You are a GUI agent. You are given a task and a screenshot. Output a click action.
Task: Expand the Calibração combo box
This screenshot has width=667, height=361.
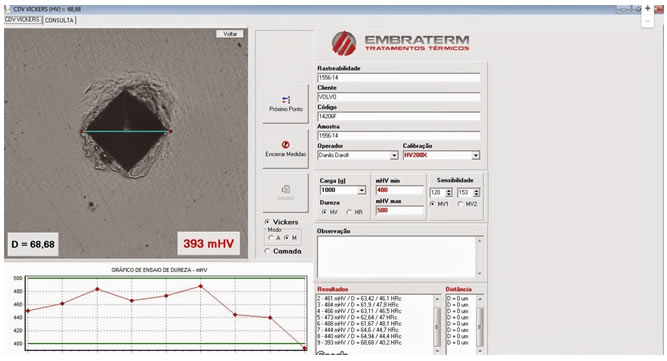(x=476, y=155)
